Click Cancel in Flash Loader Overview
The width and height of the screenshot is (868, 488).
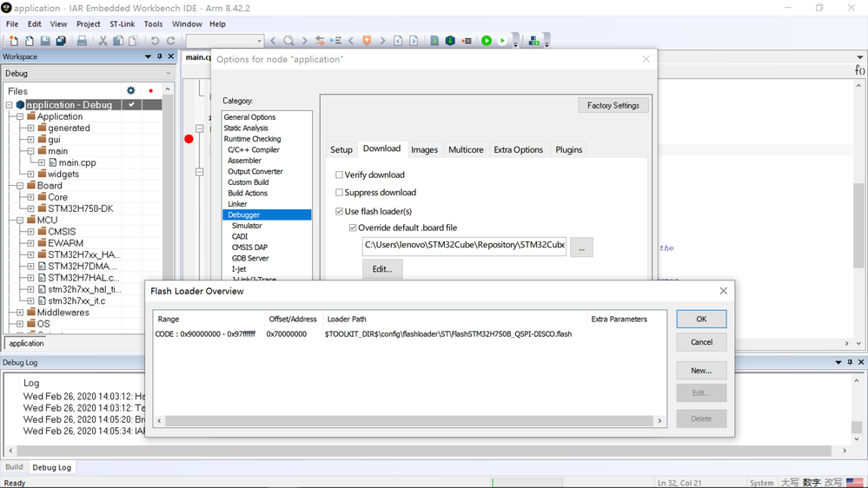701,342
